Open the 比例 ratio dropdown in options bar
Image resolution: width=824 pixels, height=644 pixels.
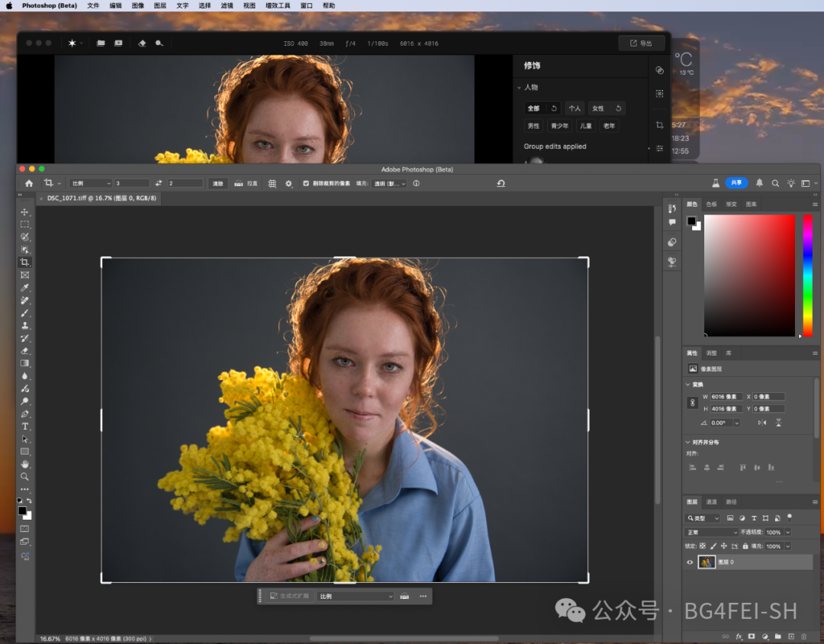(91, 183)
